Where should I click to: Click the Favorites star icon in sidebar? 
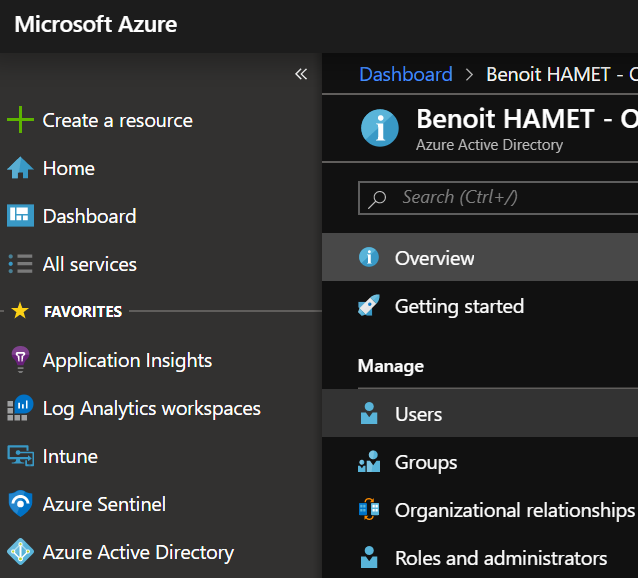[x=20, y=312]
